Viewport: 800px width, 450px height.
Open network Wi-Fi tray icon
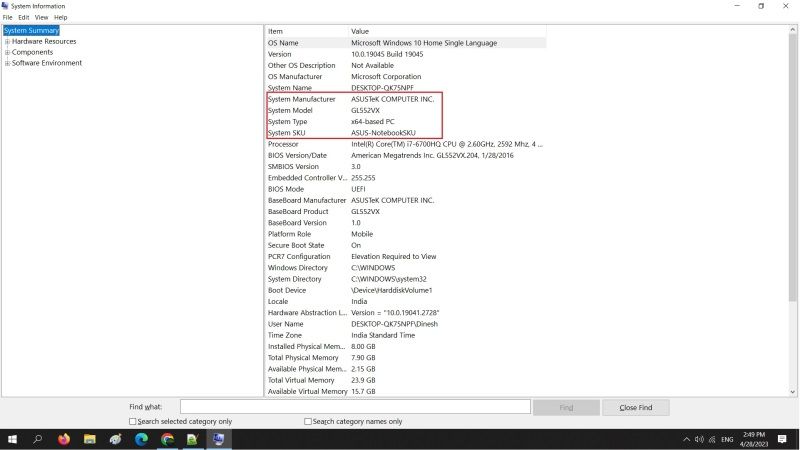(712, 439)
